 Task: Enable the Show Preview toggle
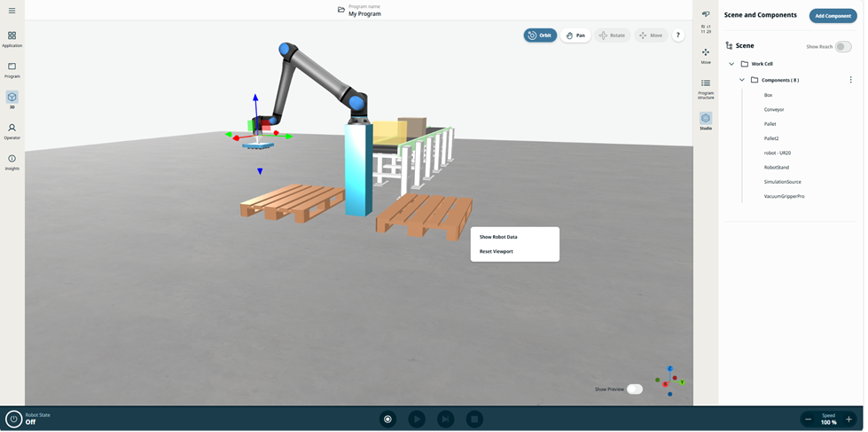click(x=634, y=389)
